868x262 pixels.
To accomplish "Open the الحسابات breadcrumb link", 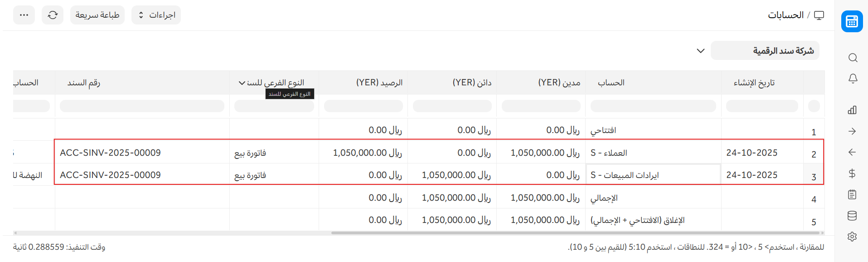I will (x=786, y=15).
